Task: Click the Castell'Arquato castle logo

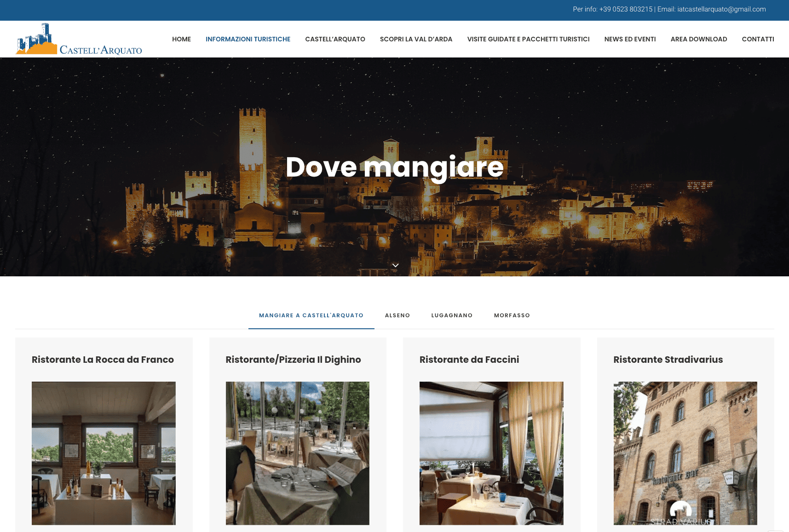Action: [79, 40]
